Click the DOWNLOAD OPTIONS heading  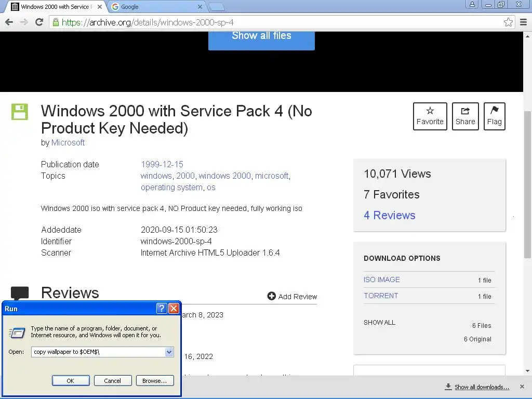pyautogui.click(x=402, y=258)
